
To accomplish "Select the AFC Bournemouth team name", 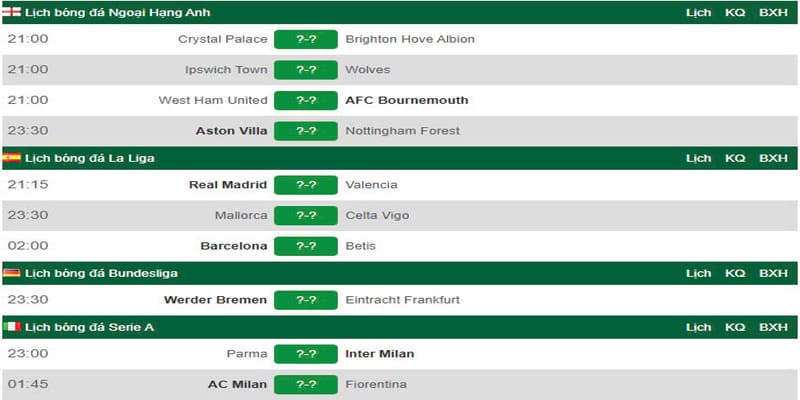I will pos(407,100).
